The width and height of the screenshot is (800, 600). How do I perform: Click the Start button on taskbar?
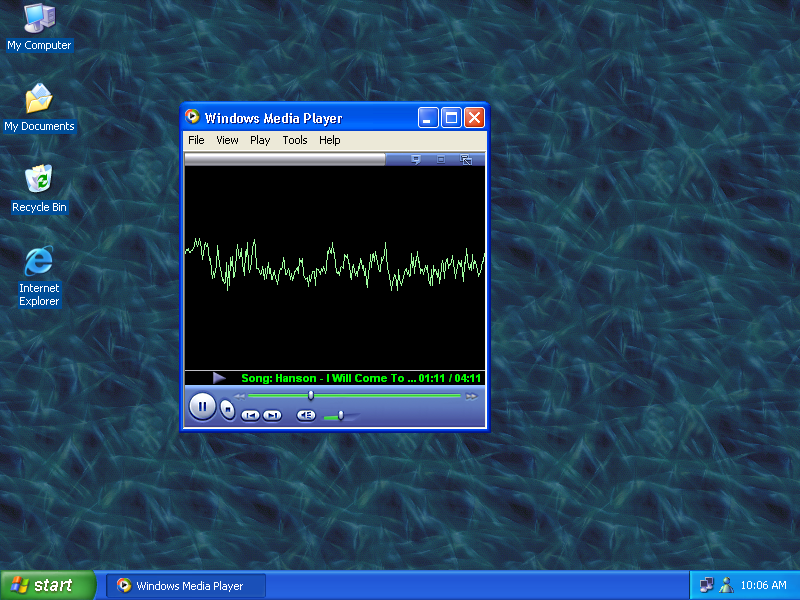click(x=47, y=585)
